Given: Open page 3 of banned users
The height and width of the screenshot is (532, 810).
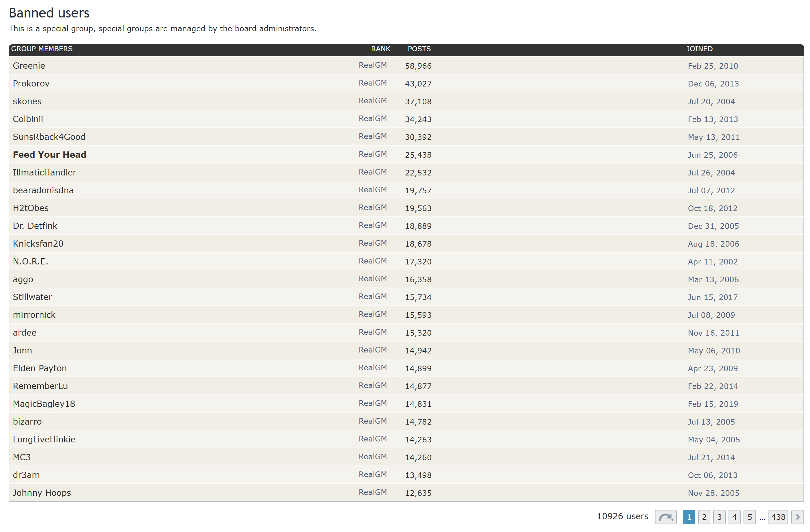Looking at the screenshot, I should click(719, 517).
